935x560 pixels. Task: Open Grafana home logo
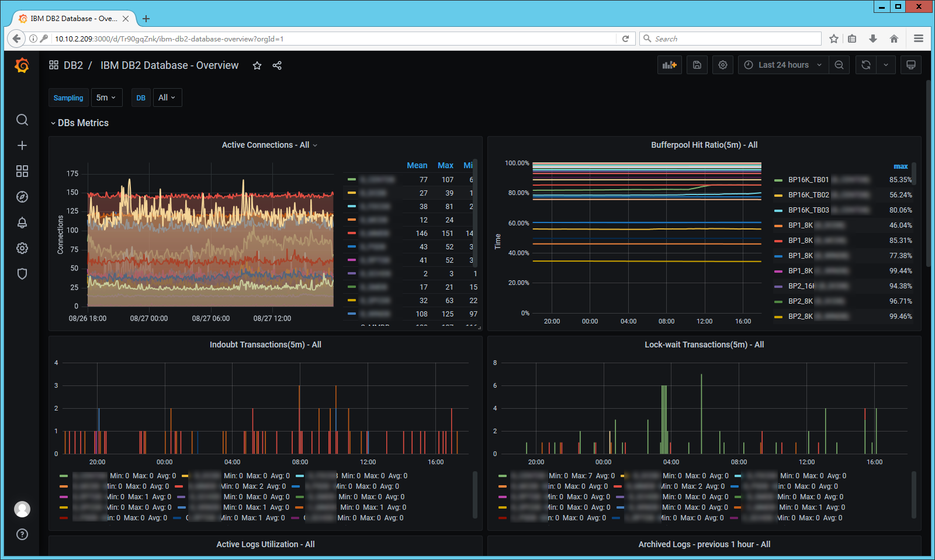click(x=22, y=65)
